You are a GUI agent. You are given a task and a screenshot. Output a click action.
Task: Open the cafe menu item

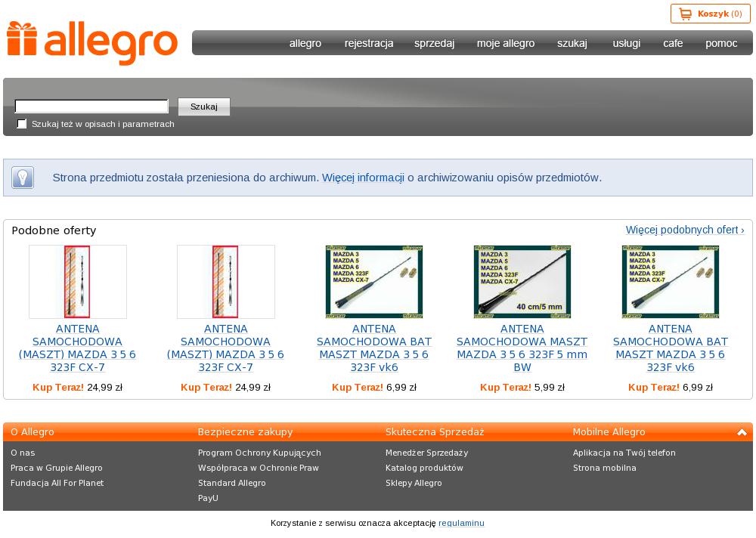point(673,43)
